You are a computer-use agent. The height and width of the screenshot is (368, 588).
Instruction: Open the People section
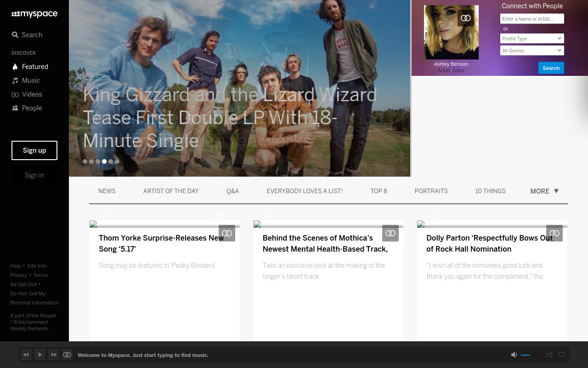point(27,108)
